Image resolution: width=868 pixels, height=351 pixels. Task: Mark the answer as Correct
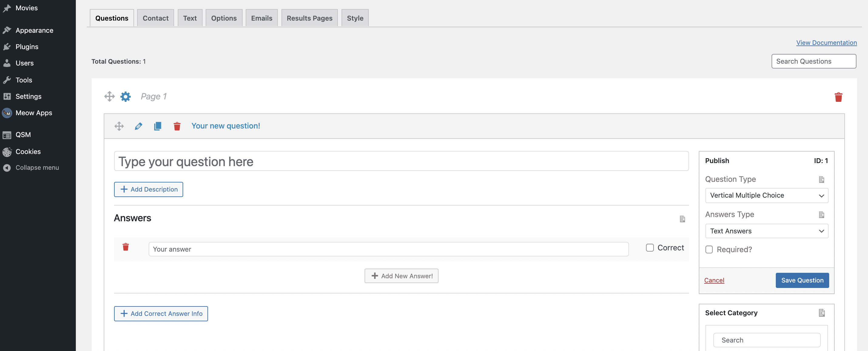point(650,248)
